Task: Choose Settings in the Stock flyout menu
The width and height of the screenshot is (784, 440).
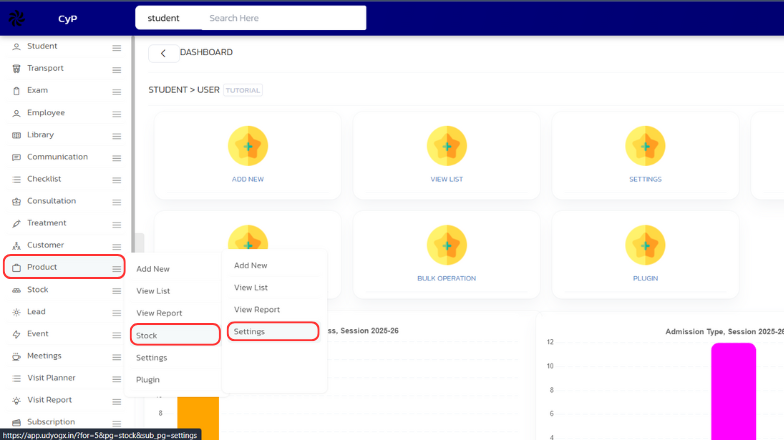Action: pos(249,331)
